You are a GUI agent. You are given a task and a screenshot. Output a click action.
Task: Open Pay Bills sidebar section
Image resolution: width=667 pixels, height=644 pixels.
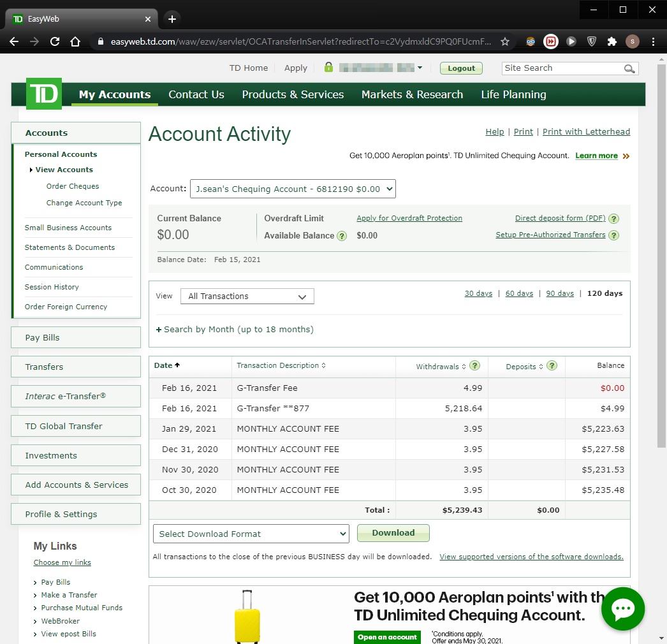click(x=76, y=337)
